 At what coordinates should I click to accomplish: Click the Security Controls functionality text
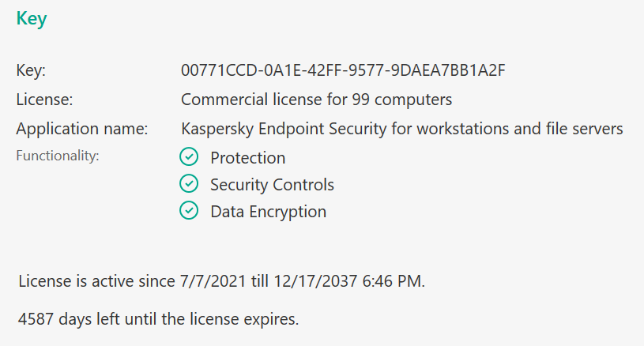coord(272,185)
